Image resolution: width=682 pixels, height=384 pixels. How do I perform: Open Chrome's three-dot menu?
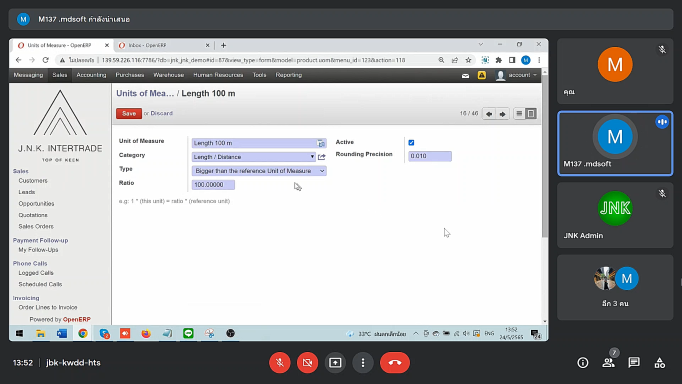(x=539, y=60)
